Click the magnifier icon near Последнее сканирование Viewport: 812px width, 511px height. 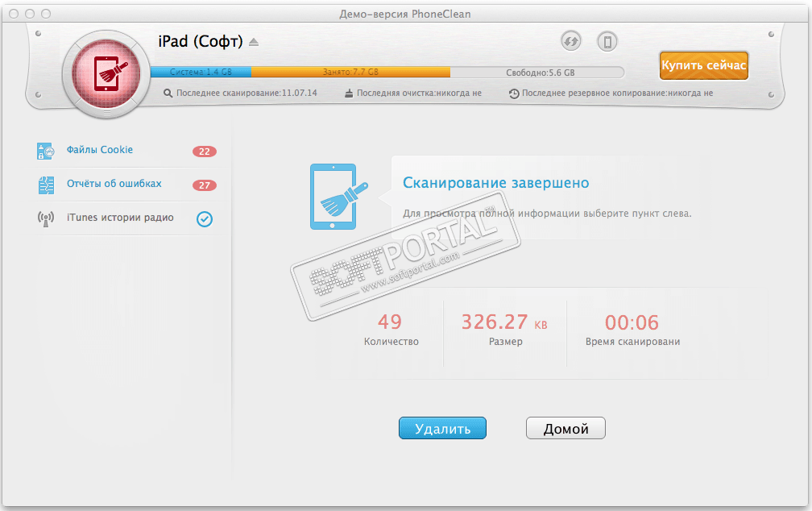coord(168,93)
